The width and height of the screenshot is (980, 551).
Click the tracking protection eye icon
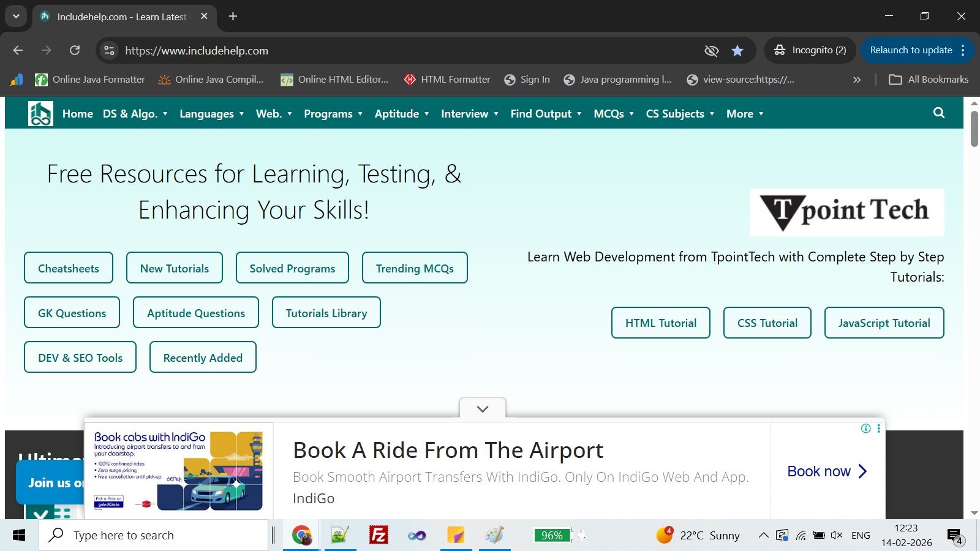[711, 51]
